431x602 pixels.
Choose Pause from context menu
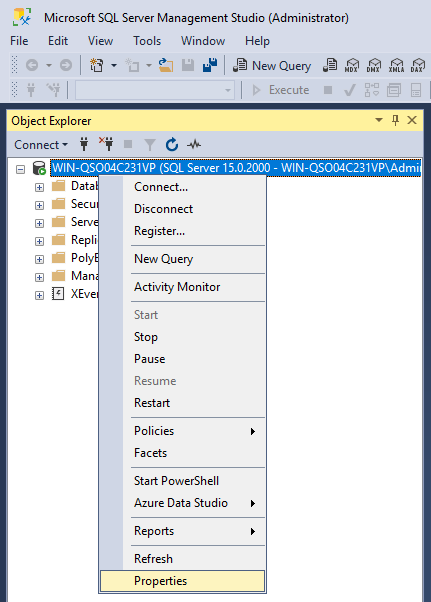click(x=182, y=359)
